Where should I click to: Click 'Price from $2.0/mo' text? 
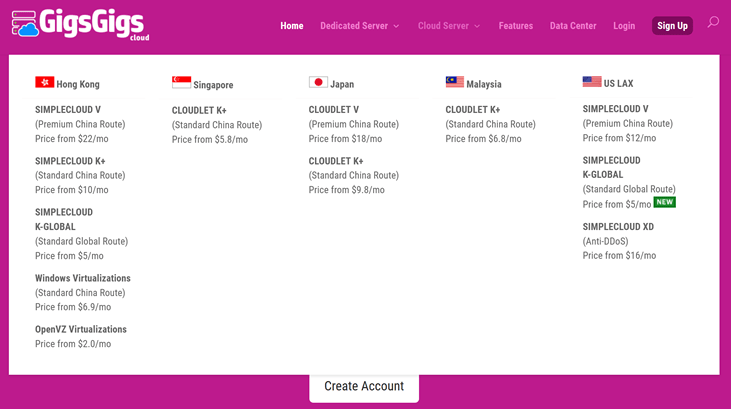pos(73,344)
